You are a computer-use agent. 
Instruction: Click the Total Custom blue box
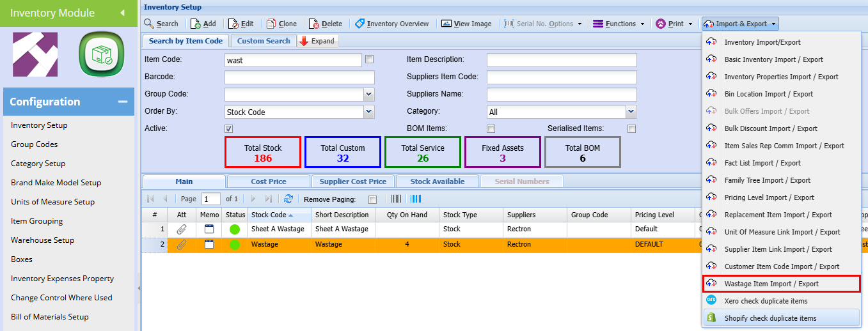(x=343, y=152)
